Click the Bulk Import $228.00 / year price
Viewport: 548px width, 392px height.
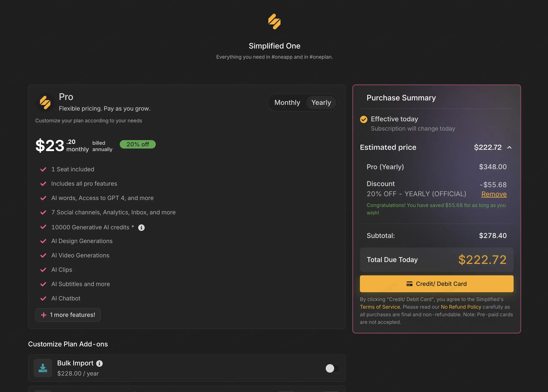click(x=78, y=373)
